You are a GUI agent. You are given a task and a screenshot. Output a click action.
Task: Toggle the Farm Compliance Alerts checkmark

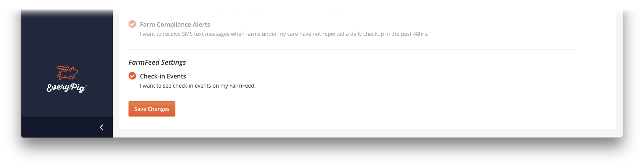click(132, 24)
